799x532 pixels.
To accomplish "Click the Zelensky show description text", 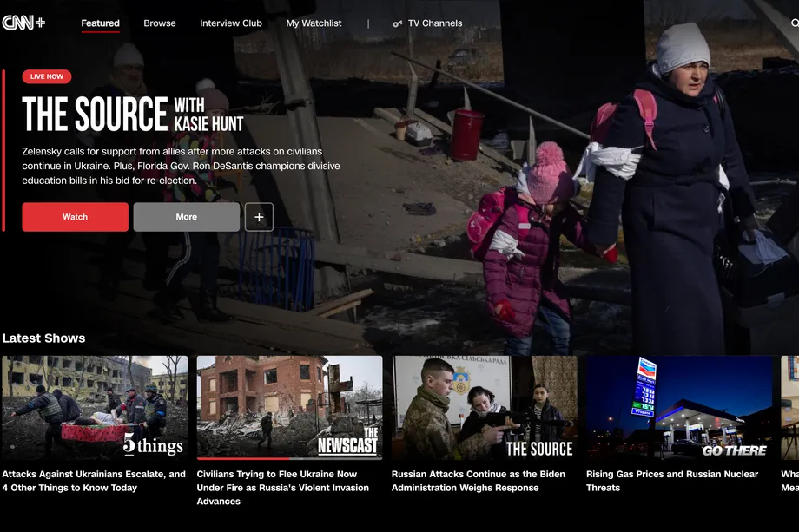I will (181, 166).
